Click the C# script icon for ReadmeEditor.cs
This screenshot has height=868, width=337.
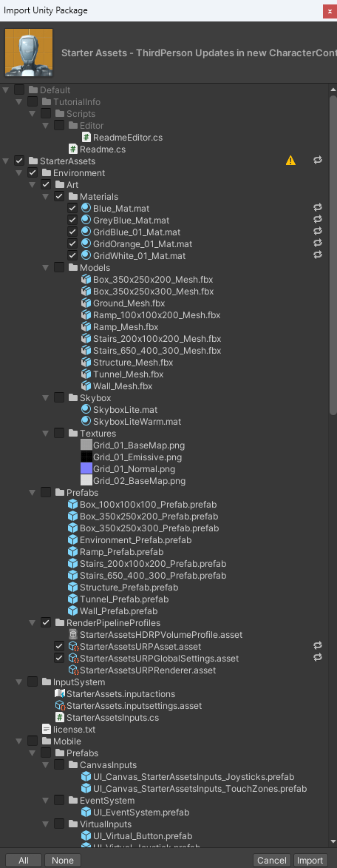point(86,138)
